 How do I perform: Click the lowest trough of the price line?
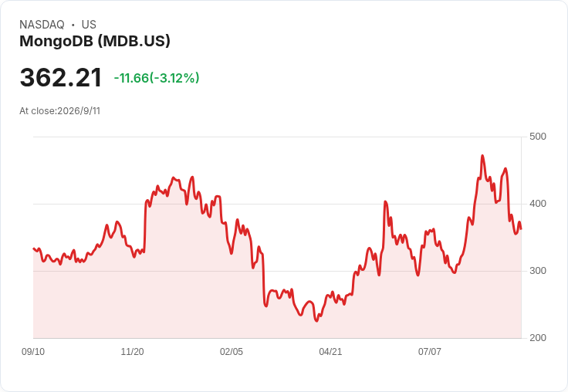click(316, 321)
